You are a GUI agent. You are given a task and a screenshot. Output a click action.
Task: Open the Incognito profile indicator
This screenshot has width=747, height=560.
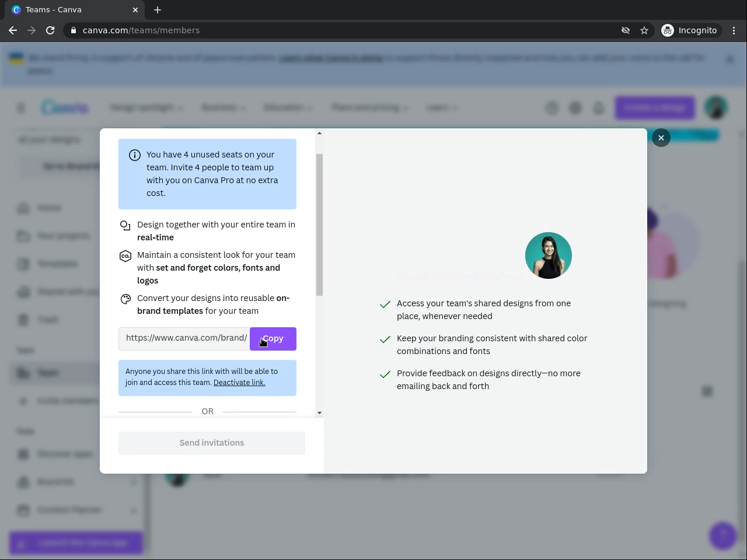(x=690, y=30)
